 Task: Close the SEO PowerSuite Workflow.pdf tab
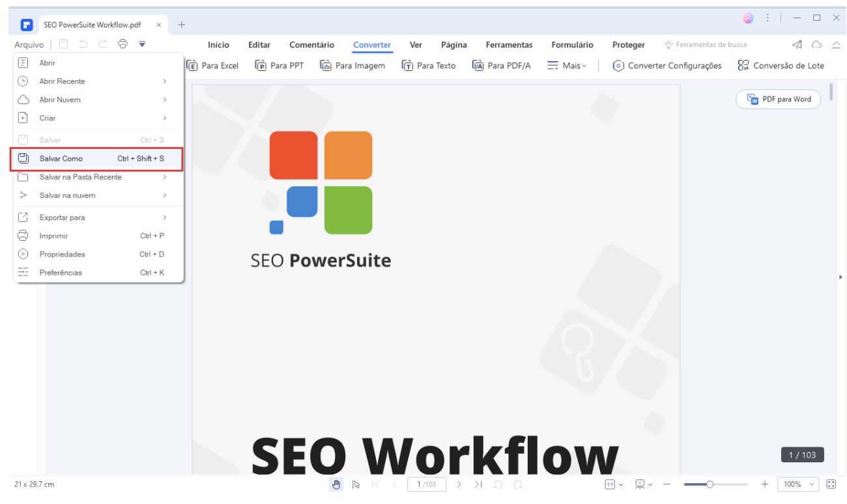tap(158, 25)
